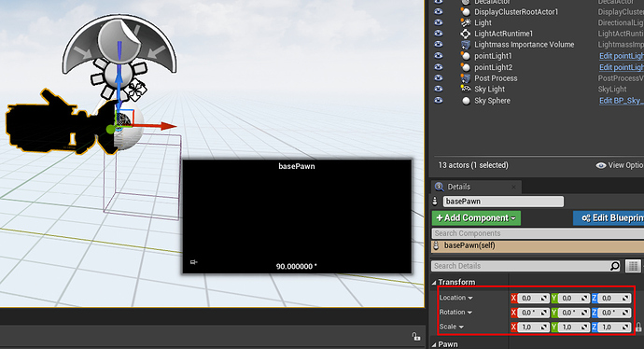Click the search magnifier in Search Details
644x349 pixels.
coord(614,266)
